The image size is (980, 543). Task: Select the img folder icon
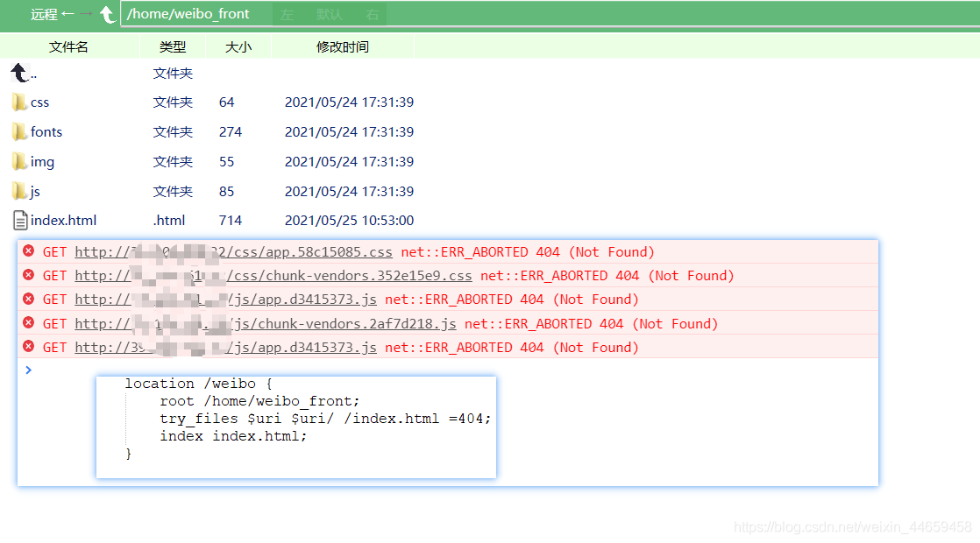(19, 162)
